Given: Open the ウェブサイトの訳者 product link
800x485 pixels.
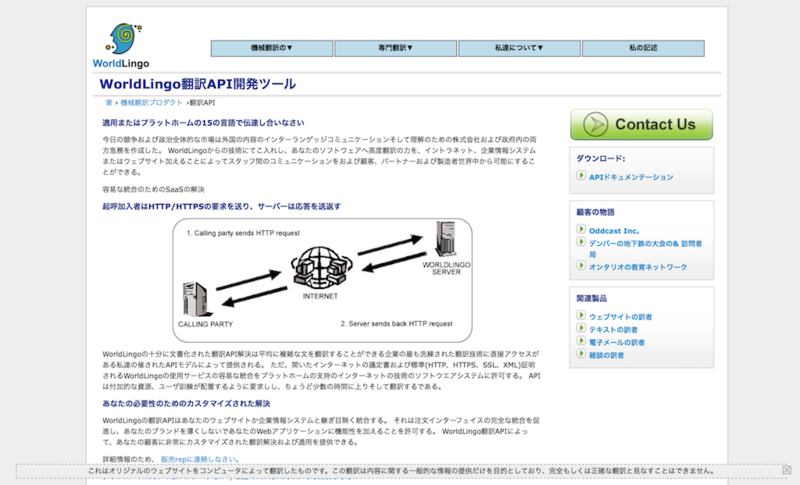Looking at the screenshot, I should pos(620,317).
